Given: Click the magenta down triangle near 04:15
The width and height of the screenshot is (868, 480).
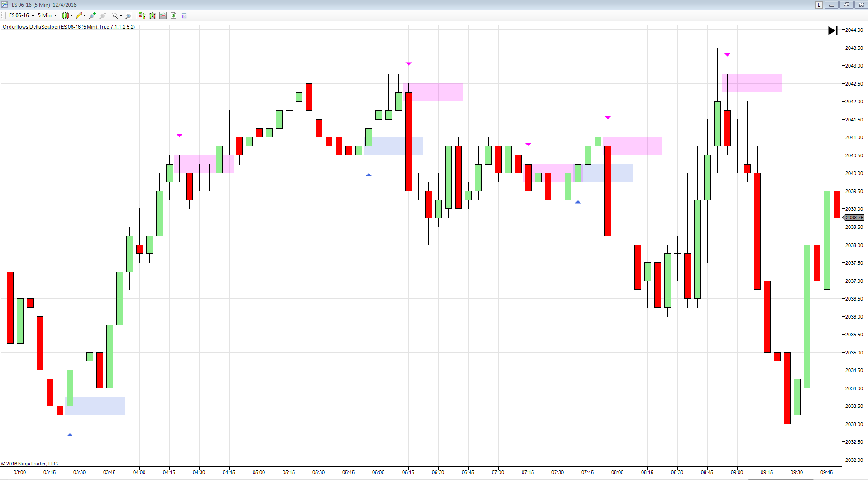Looking at the screenshot, I should (x=179, y=136).
